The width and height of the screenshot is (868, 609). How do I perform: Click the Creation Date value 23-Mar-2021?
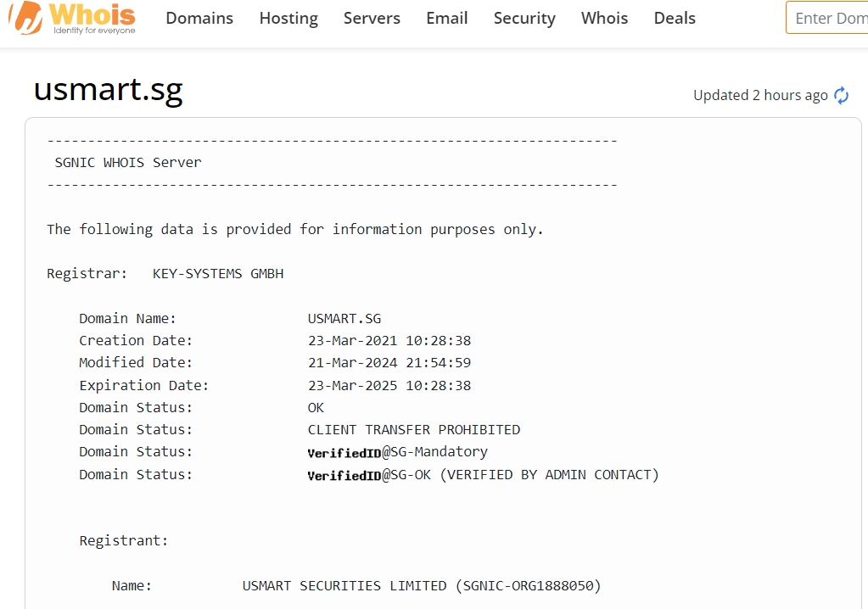pyautogui.click(x=389, y=341)
